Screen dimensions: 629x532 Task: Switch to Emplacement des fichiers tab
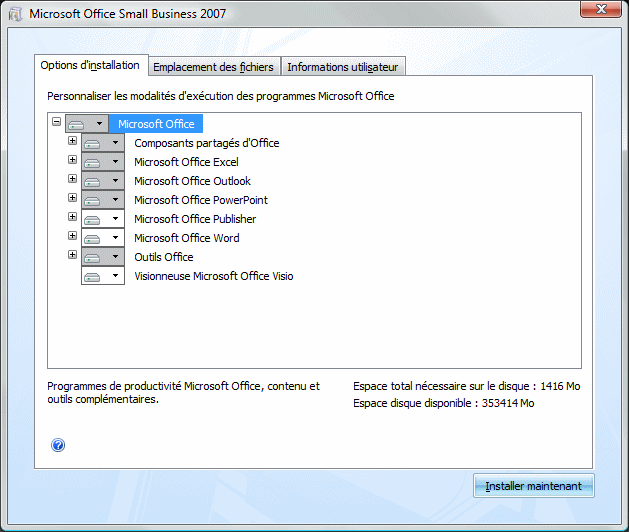point(212,67)
